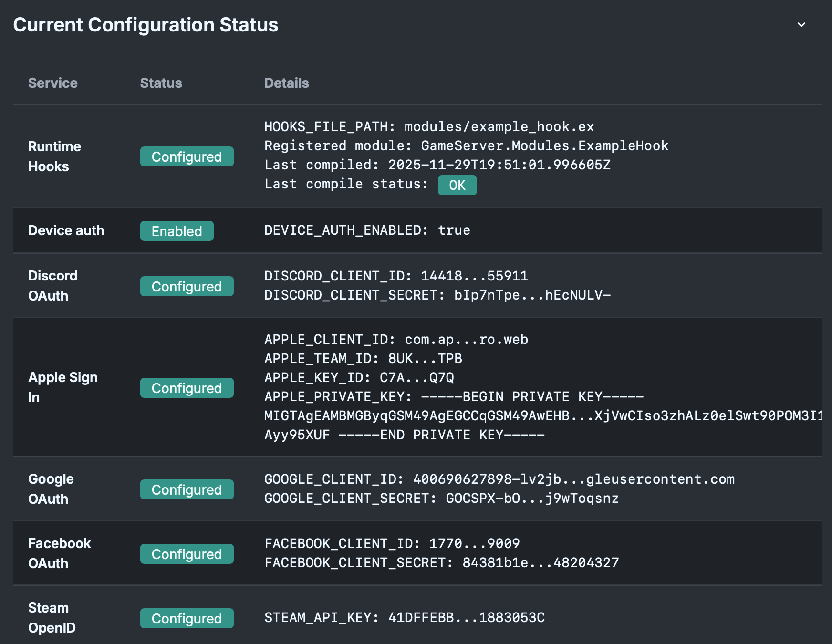Click the Configured badge for Google OAuth
Image resolution: width=832 pixels, height=644 pixels.
point(187,490)
